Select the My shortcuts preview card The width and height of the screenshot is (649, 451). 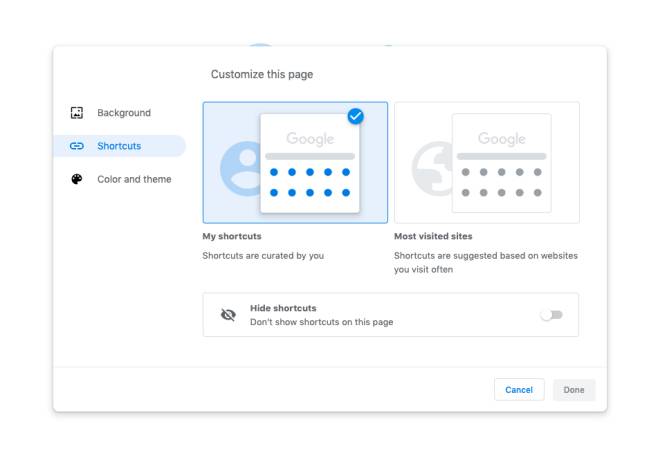(295, 163)
